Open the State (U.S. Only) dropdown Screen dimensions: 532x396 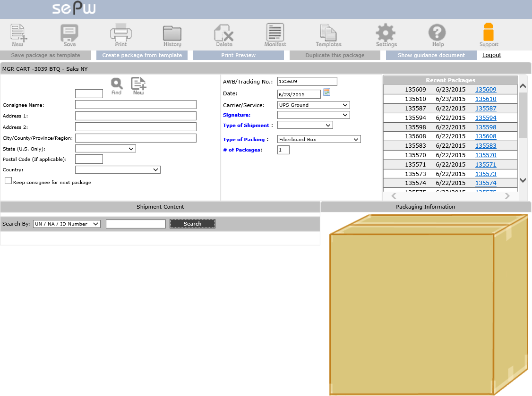(105, 149)
